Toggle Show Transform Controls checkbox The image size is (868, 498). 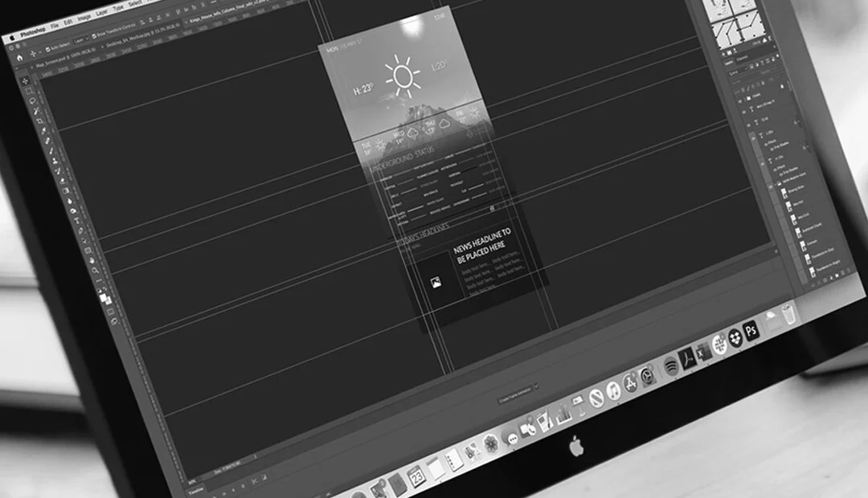(93, 36)
